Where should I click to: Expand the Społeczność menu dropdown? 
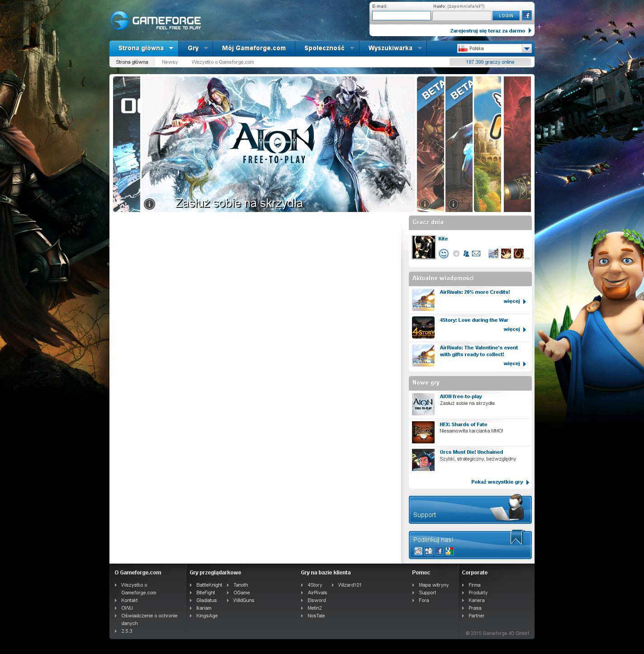click(352, 48)
